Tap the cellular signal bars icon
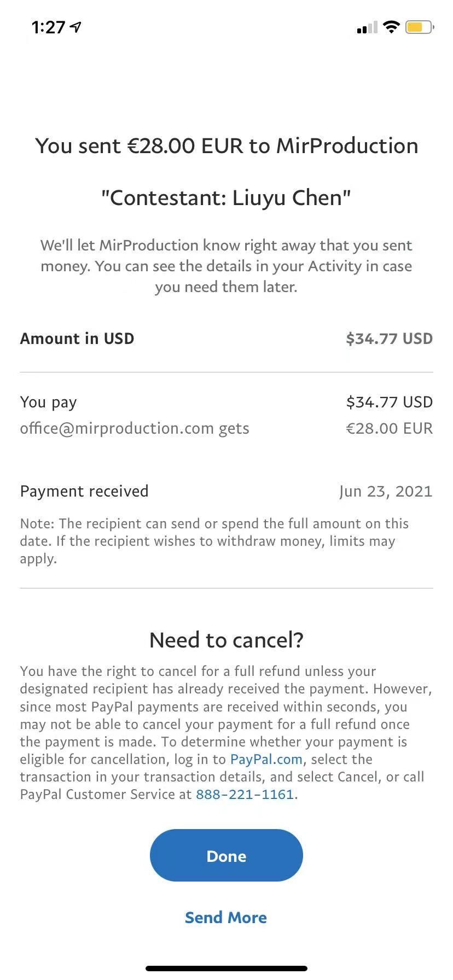 [x=367, y=27]
